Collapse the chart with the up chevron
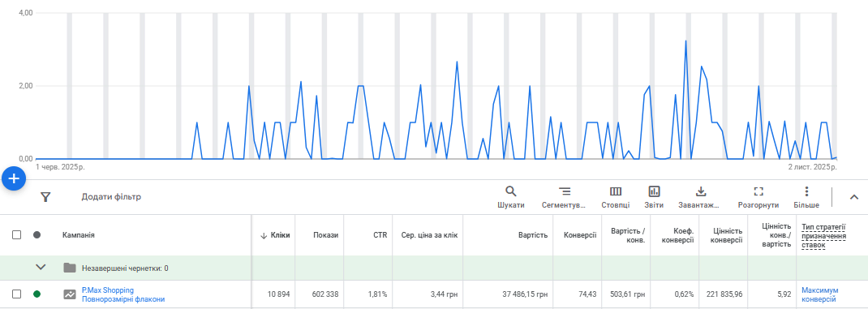868x309 pixels. pos(853,196)
